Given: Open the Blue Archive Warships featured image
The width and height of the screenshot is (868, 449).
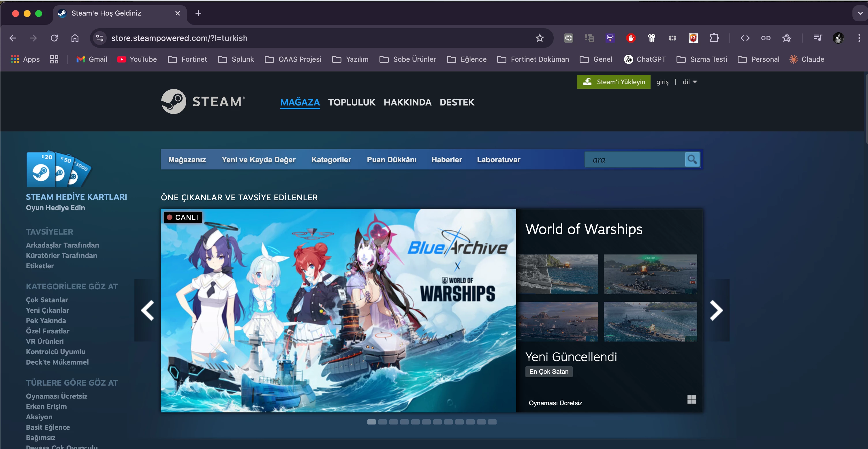Looking at the screenshot, I should click(x=338, y=310).
